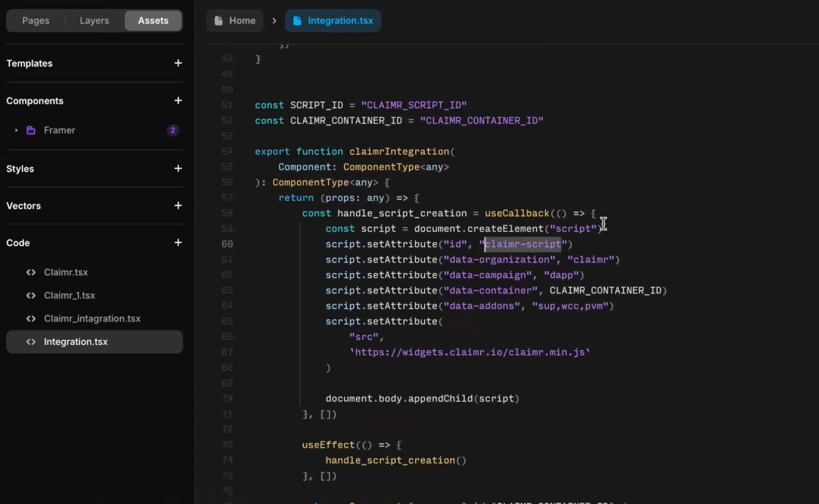Switch to the Pages tab
The width and height of the screenshot is (819, 504).
[36, 20]
